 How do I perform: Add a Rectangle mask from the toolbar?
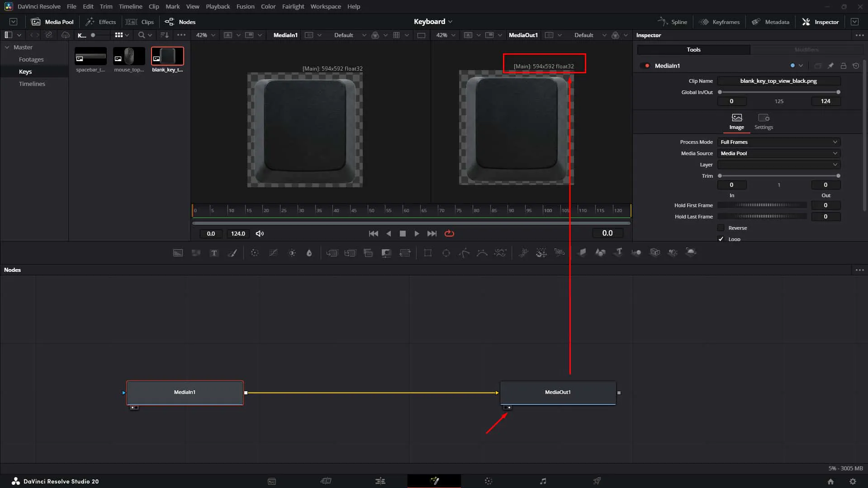click(427, 253)
